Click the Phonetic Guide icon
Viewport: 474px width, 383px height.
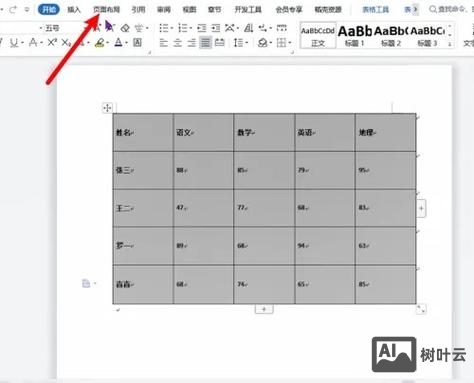click(x=139, y=28)
